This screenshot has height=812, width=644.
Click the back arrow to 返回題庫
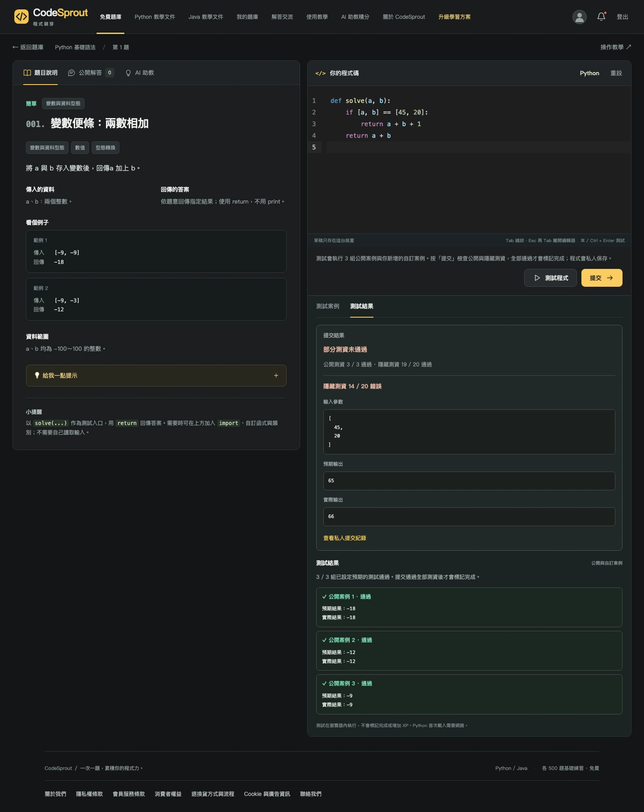pos(15,47)
